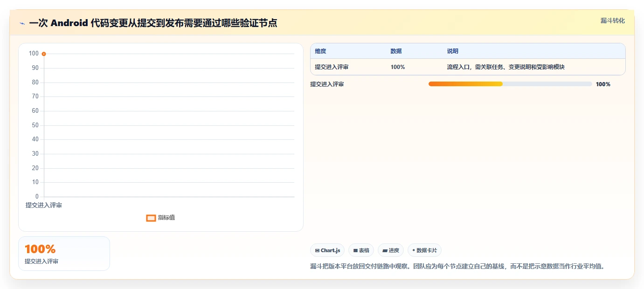644x289 pixels.
Task: Click the 提交进入评审 table cell
Action: [332, 67]
